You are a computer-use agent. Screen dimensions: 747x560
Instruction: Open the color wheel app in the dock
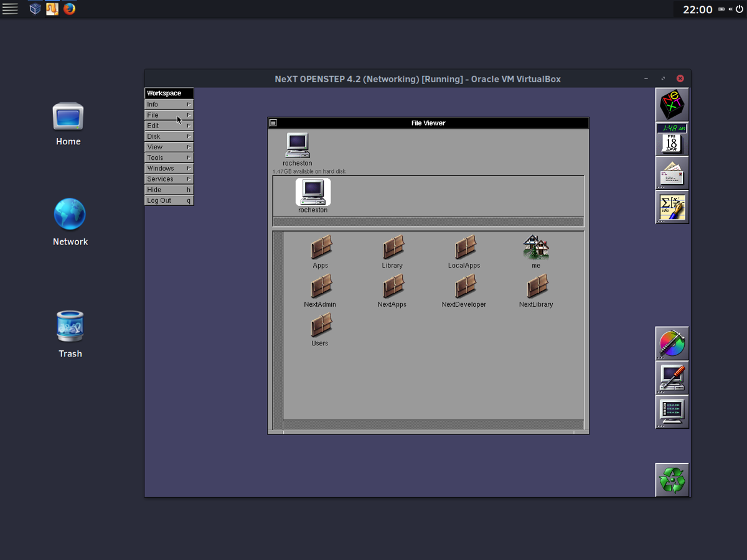pyautogui.click(x=672, y=343)
